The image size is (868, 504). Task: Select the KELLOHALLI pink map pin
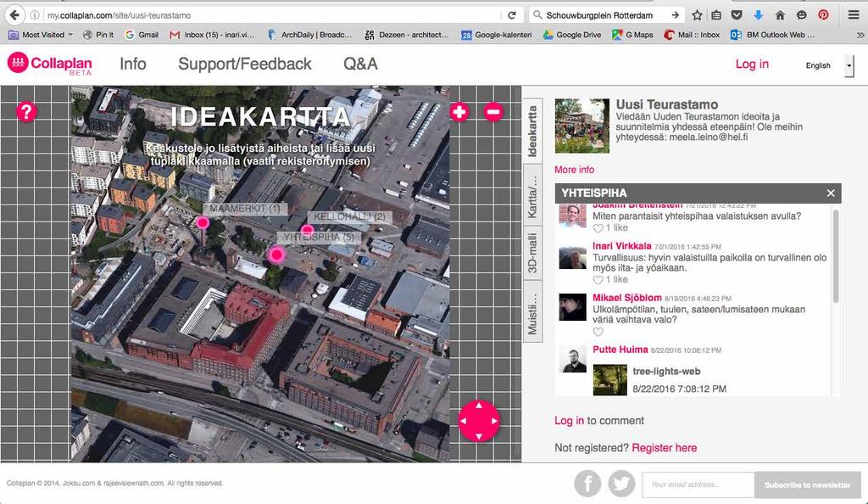click(307, 229)
